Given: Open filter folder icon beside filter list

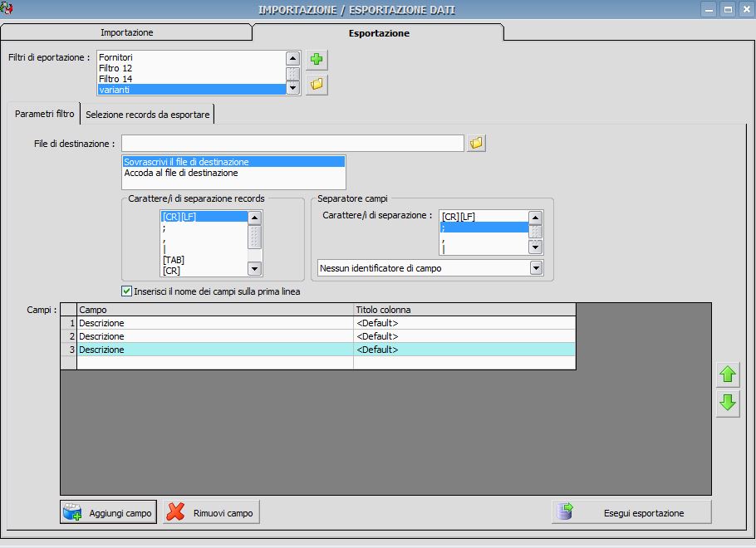Looking at the screenshot, I should point(317,85).
